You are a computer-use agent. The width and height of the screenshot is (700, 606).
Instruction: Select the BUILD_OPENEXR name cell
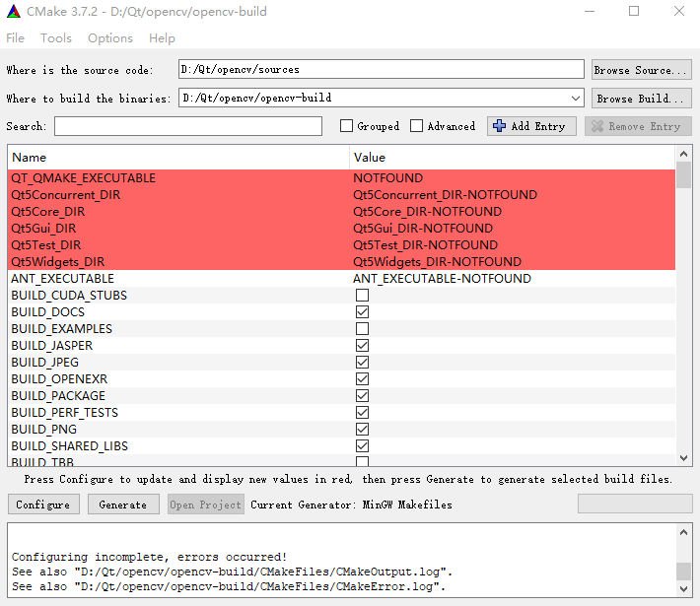click(178, 378)
